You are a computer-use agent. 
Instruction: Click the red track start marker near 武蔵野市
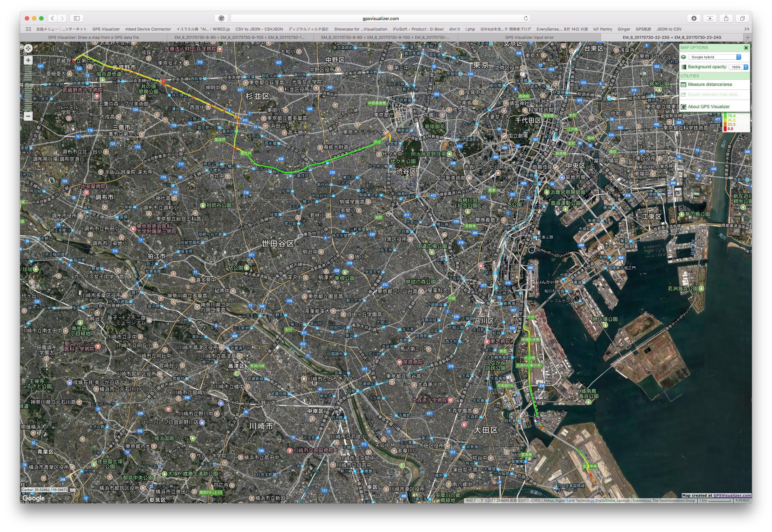pos(74,61)
